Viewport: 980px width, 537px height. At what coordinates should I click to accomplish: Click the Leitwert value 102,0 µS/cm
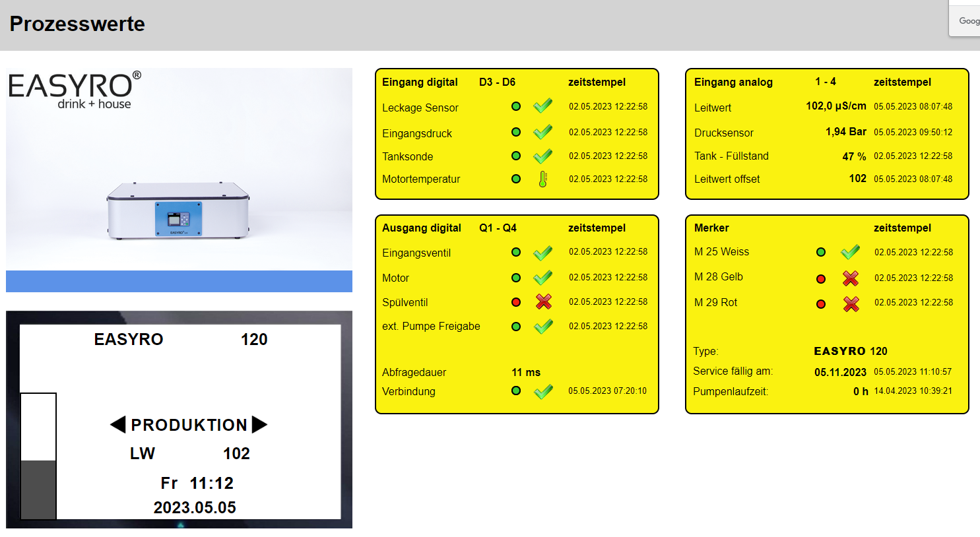click(836, 106)
